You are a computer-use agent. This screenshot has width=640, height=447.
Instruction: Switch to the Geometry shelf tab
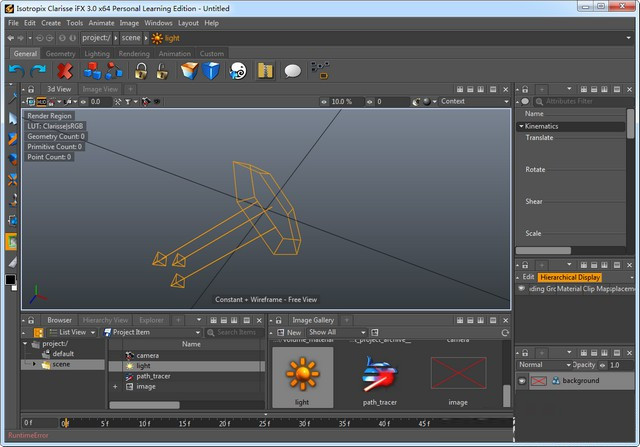(60, 53)
